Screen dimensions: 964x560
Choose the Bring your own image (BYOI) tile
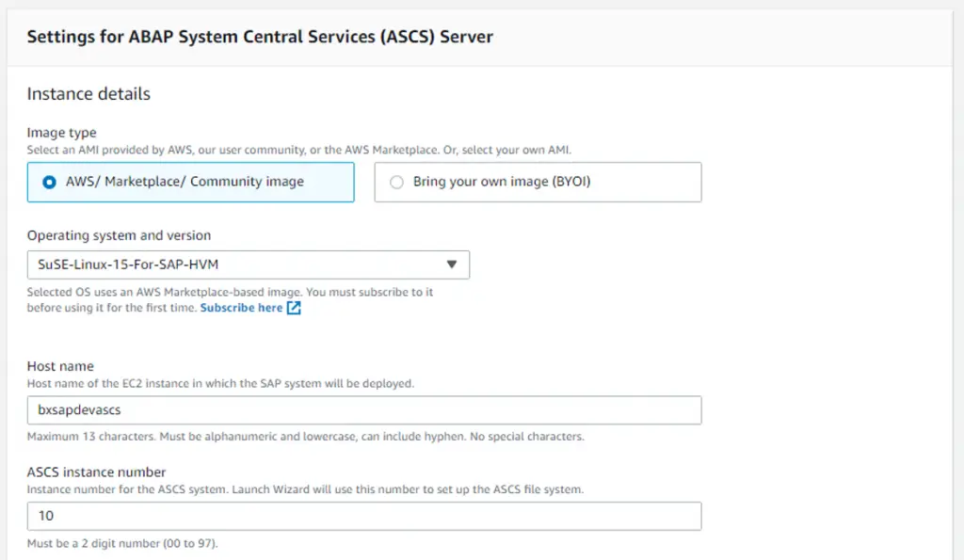(538, 182)
